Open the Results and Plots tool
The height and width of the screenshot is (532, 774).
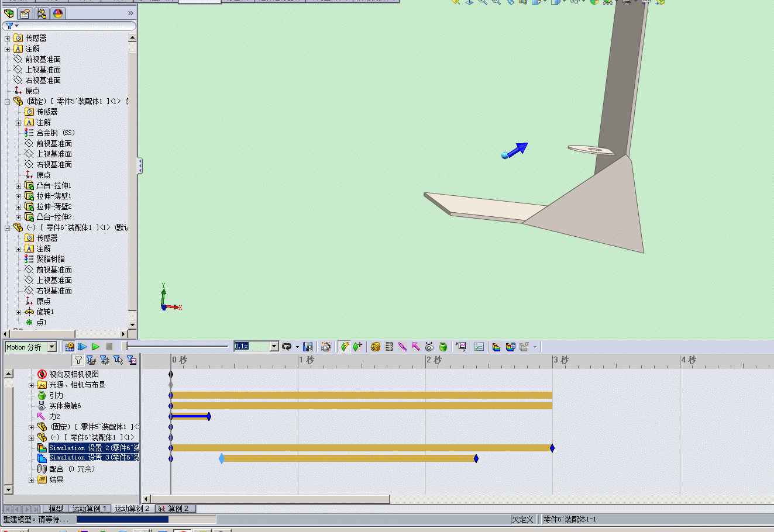[x=461, y=347]
